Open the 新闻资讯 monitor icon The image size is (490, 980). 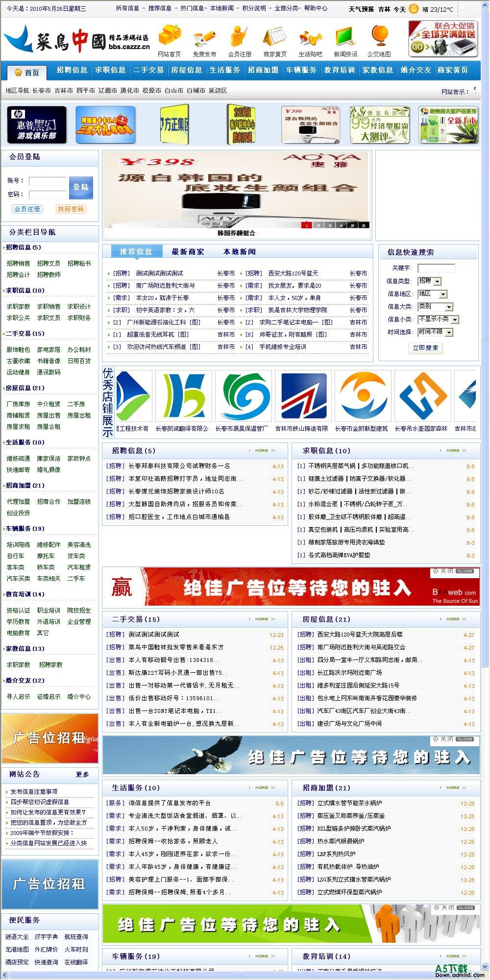pos(345,37)
